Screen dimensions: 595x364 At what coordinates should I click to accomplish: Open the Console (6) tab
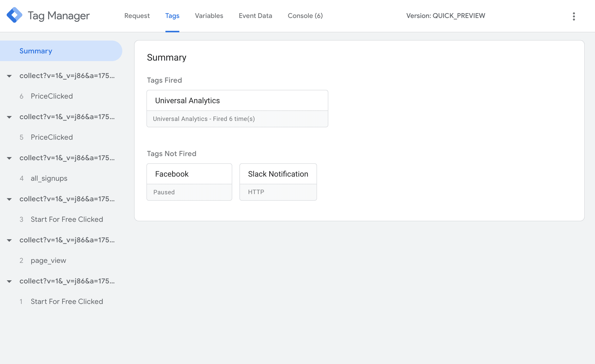point(305,16)
